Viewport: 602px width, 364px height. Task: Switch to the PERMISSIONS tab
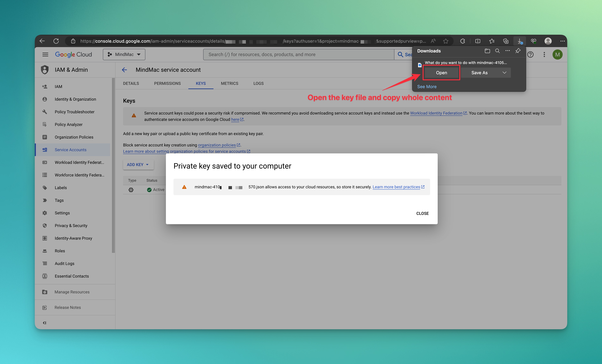click(167, 84)
